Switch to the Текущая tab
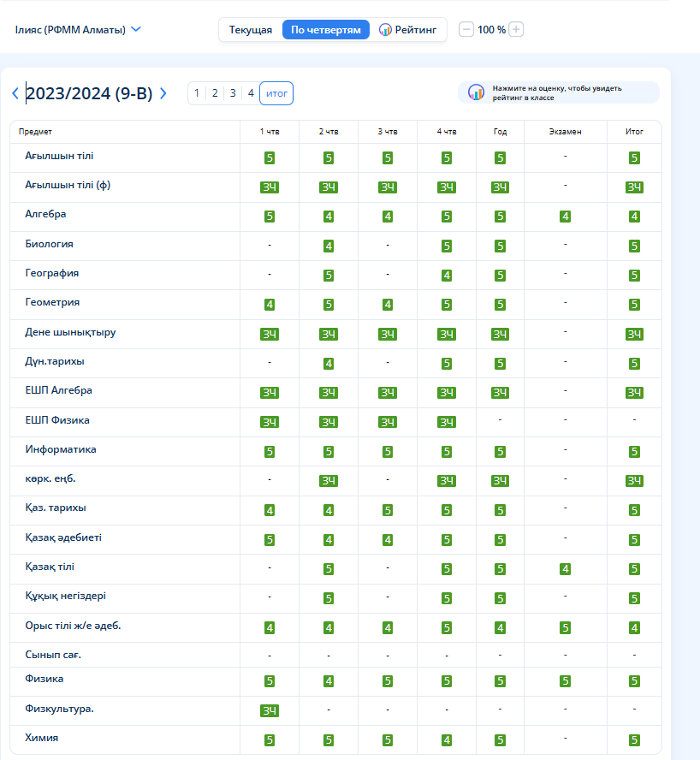This screenshot has width=700, height=760. point(250,30)
